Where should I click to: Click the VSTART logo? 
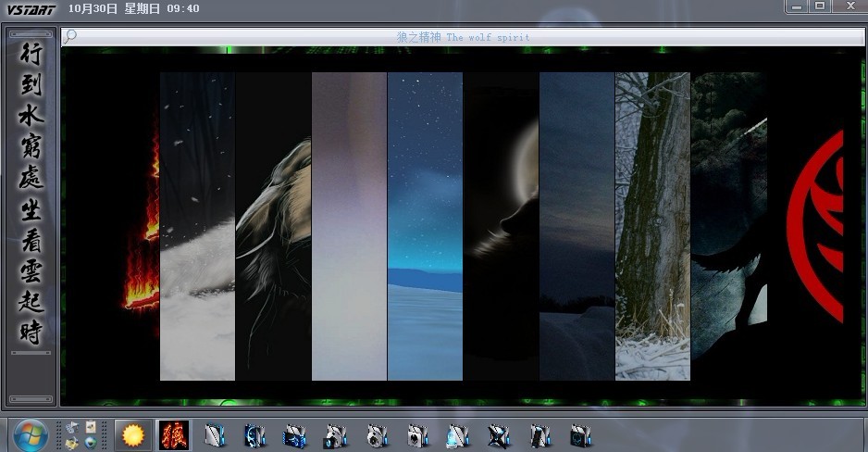click(31, 9)
